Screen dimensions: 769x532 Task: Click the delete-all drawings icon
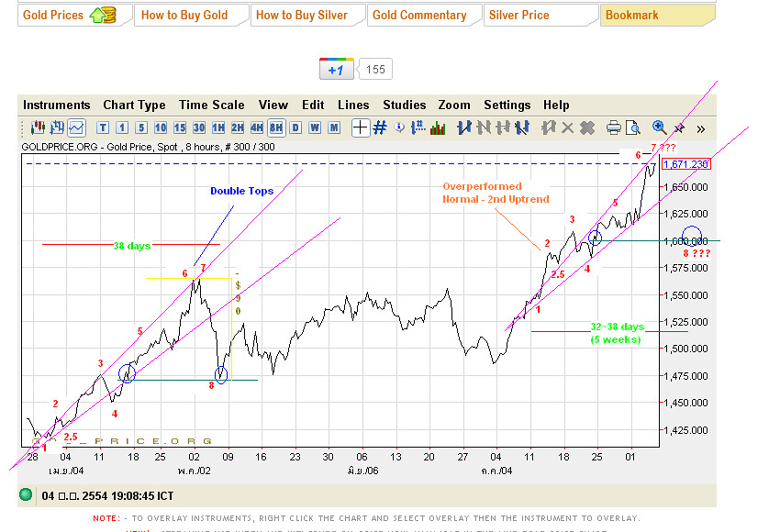click(x=585, y=128)
